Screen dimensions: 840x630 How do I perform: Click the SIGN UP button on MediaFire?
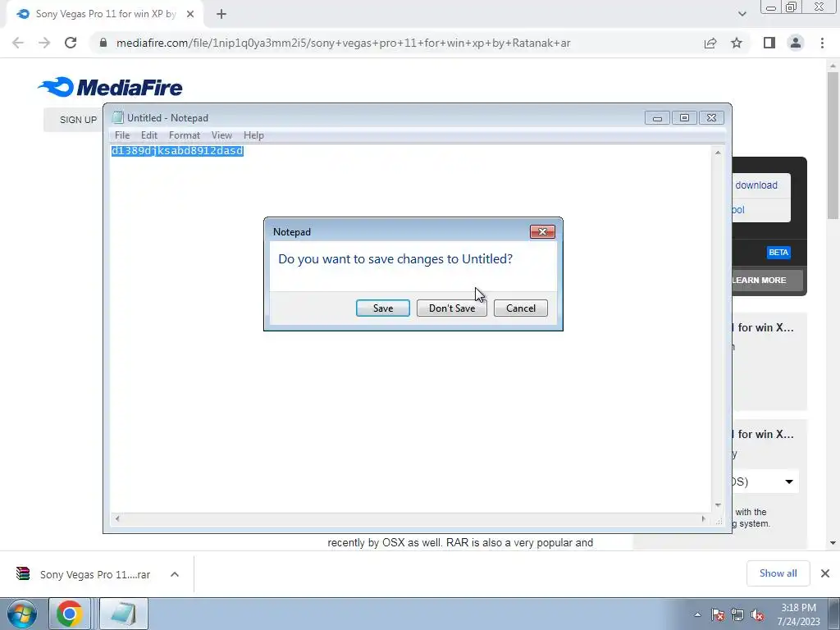pos(78,120)
